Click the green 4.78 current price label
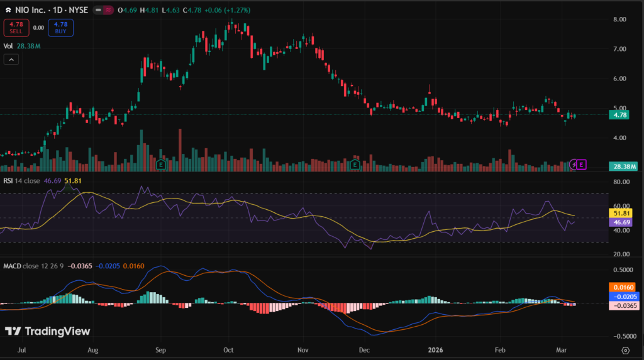Screen dimensions: 644x360 (x=619, y=115)
